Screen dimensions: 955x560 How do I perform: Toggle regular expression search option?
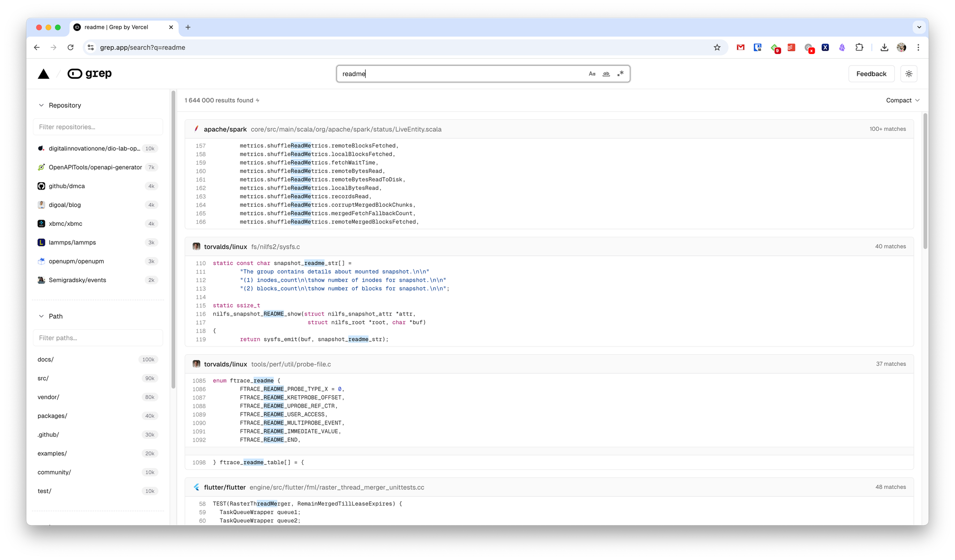[620, 74]
